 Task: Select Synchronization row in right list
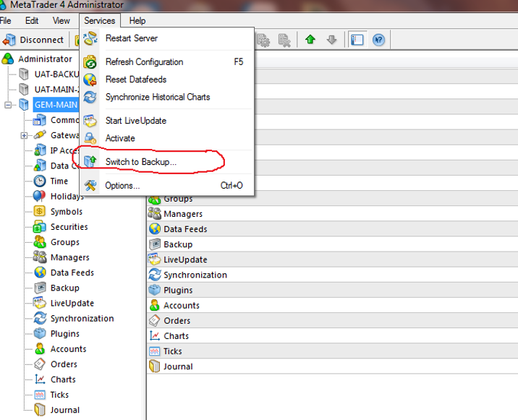(332, 275)
